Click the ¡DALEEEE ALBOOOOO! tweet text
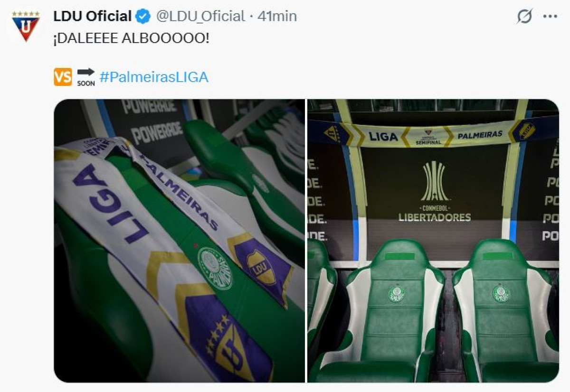The width and height of the screenshot is (570, 392). (131, 39)
